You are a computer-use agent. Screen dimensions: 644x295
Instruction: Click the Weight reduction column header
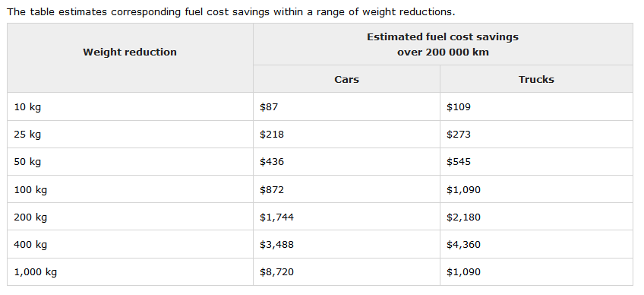click(x=130, y=52)
